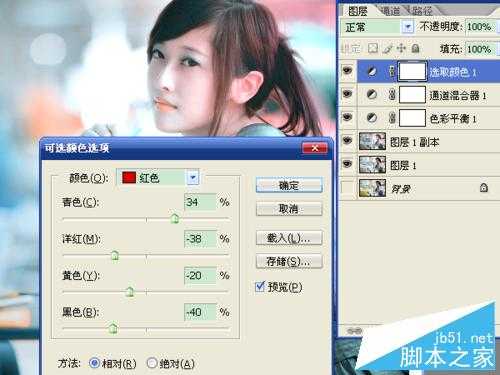This screenshot has height=375, width=500.
Task: Click the 洋红 value field showing -38
Action: click(x=200, y=239)
